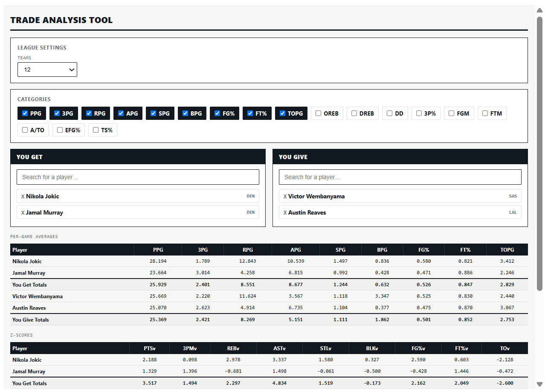This screenshot has width=548, height=392.
Task: Click the PPG header in per-game averages
Action: (x=158, y=250)
